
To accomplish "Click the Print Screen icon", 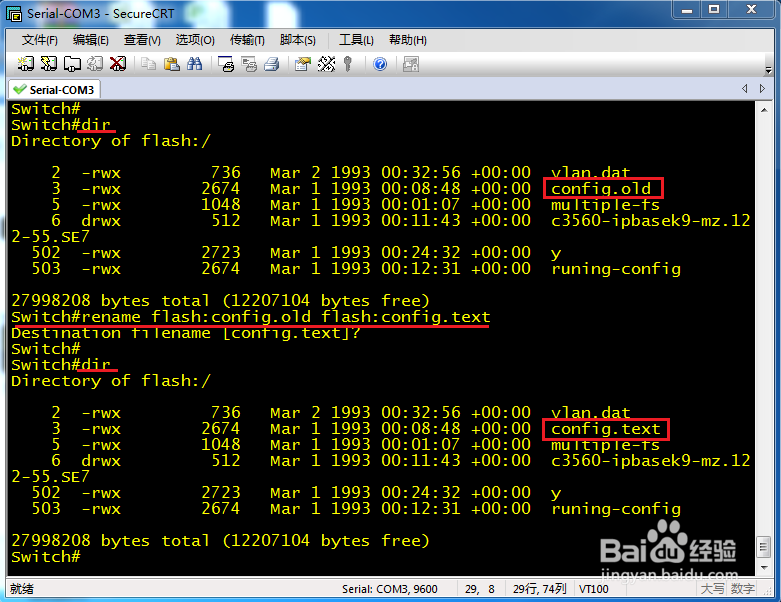I will pos(226,64).
